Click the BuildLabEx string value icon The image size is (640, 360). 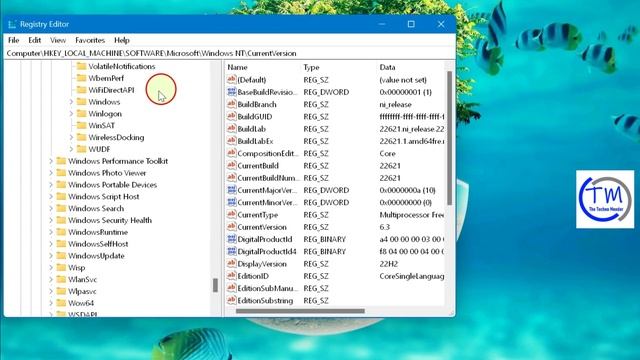(231, 141)
